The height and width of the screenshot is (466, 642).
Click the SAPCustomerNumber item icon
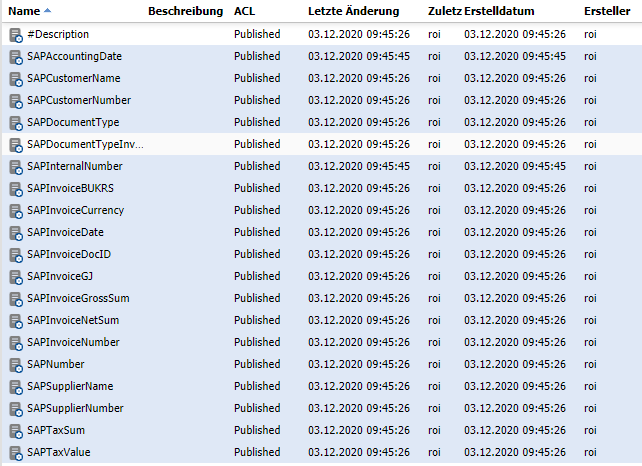tap(16, 101)
